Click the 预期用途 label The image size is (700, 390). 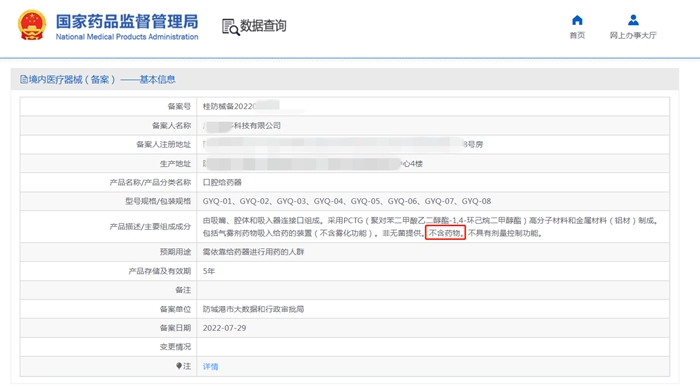(x=175, y=252)
